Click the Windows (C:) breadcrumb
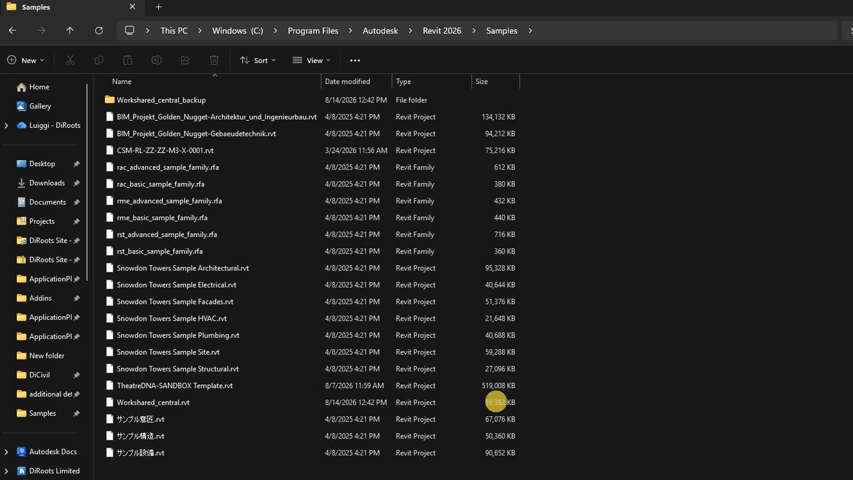This screenshot has width=853, height=480. 237,30
